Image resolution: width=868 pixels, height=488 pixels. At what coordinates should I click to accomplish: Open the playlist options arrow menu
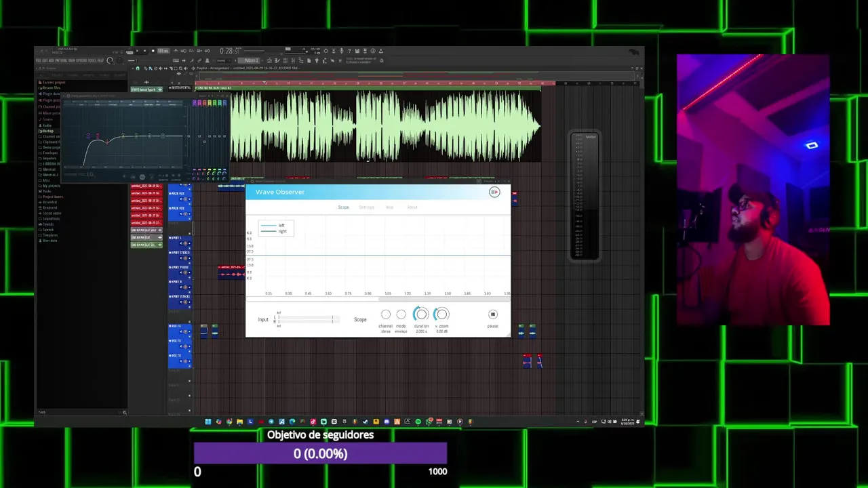point(133,68)
